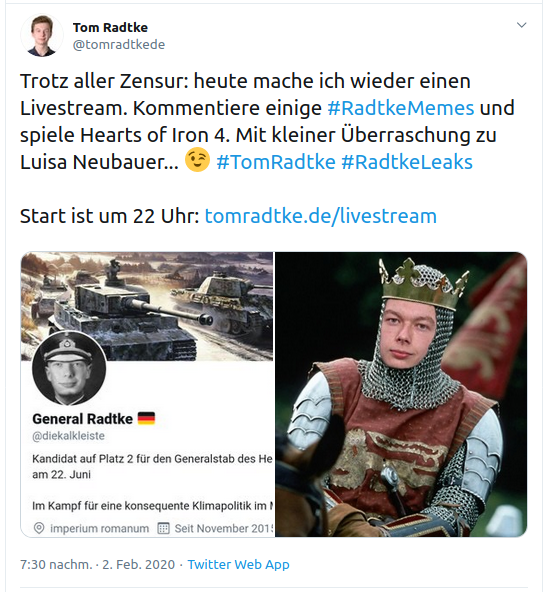This screenshot has height=592, width=548.
Task: Click the @diekalkleiste handle text
Action: click(x=68, y=436)
